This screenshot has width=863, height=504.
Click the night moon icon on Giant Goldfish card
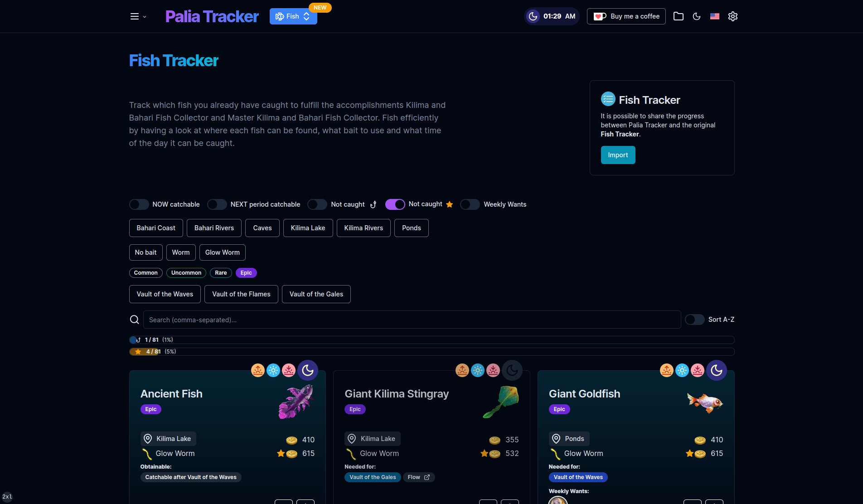click(x=717, y=370)
